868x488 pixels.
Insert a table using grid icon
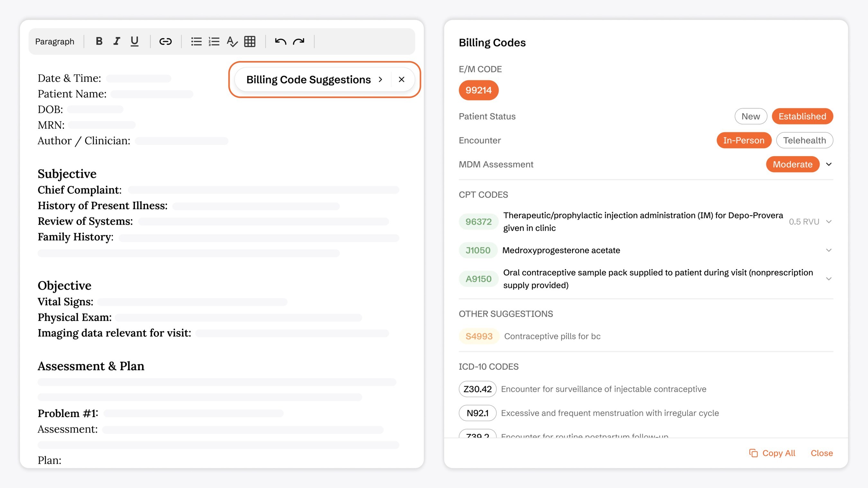coord(250,41)
